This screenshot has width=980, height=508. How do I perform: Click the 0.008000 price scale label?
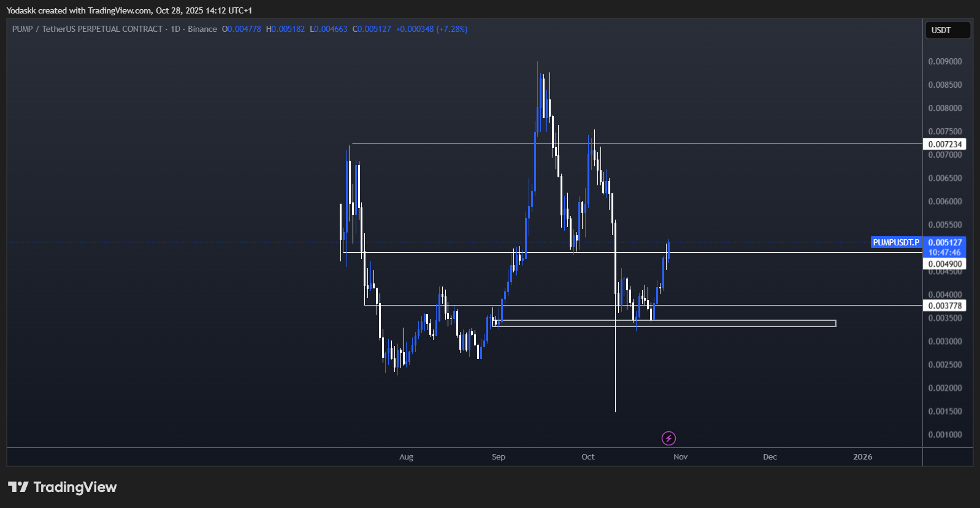click(945, 108)
